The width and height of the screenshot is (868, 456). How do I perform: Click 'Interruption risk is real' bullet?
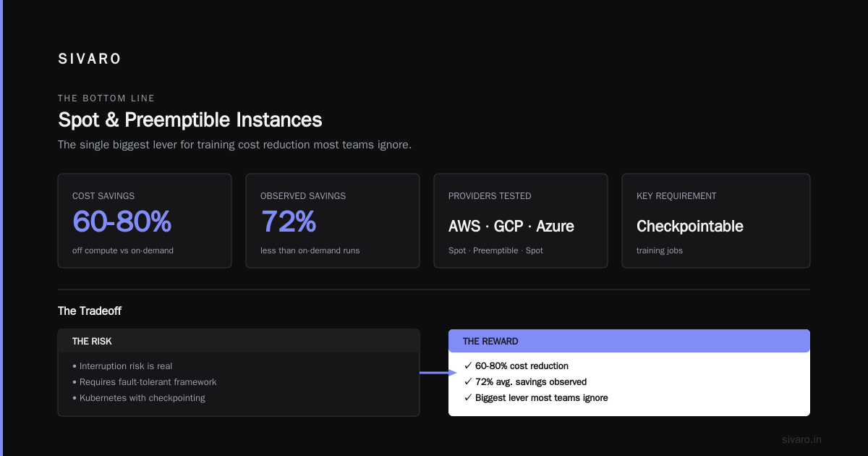(x=122, y=366)
